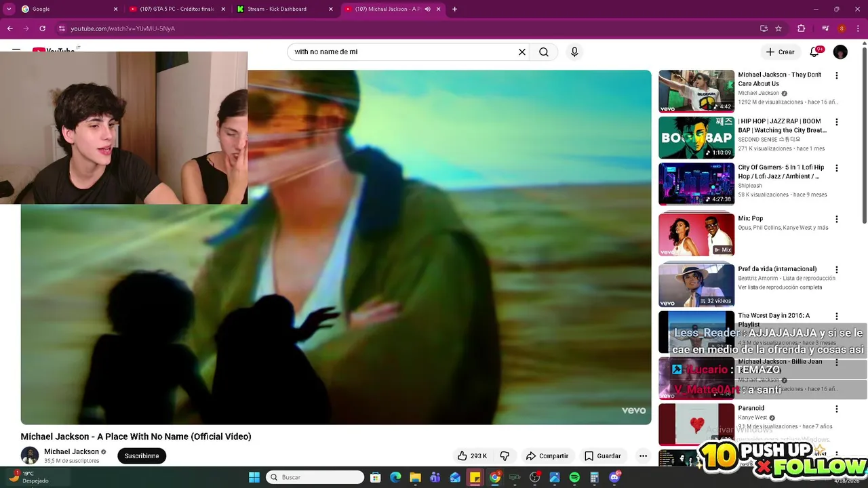Screen dimensions: 868x488
Task: Open the YouTube hamburger guide menu
Action: pyautogui.click(x=16, y=49)
